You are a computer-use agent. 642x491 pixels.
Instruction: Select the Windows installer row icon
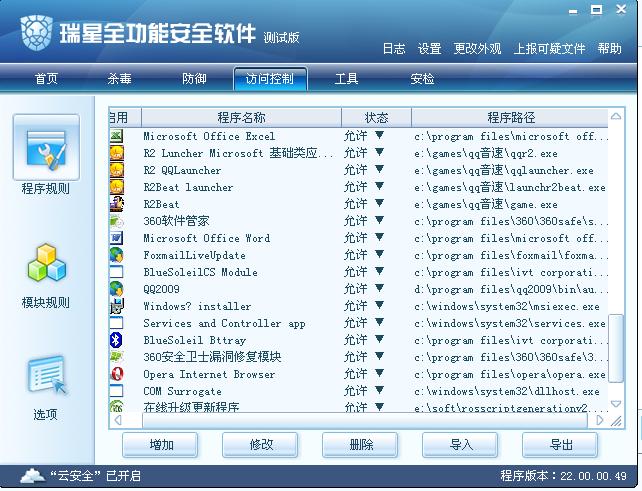point(116,306)
